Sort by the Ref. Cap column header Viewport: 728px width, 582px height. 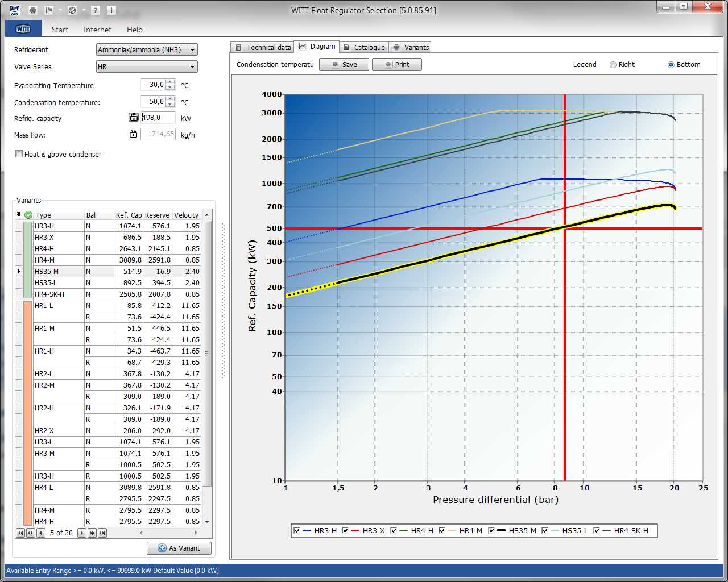(x=129, y=215)
